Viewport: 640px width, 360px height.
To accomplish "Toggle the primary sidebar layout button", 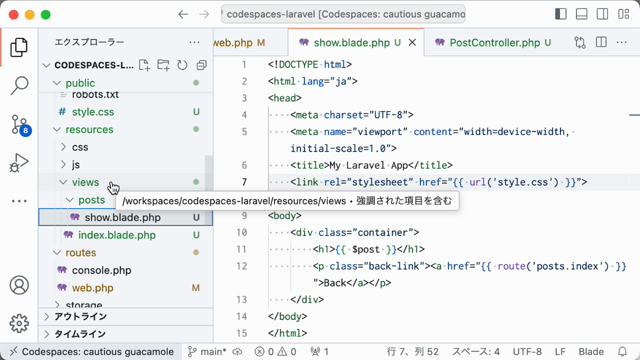I will [x=561, y=14].
